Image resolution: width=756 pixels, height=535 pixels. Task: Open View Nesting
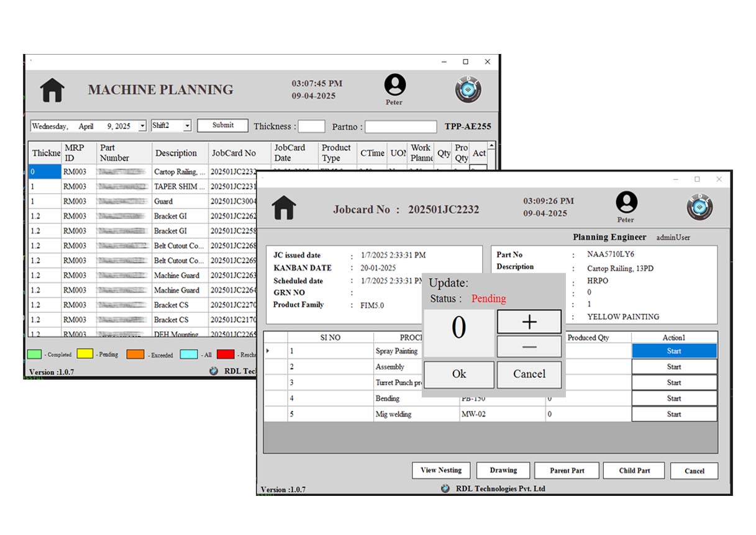tap(441, 470)
